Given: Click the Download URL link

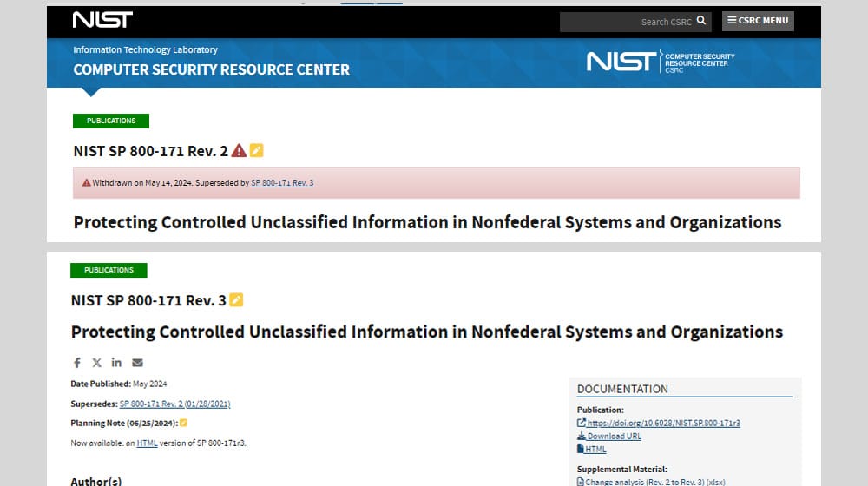Looking at the screenshot, I should click(x=614, y=437).
